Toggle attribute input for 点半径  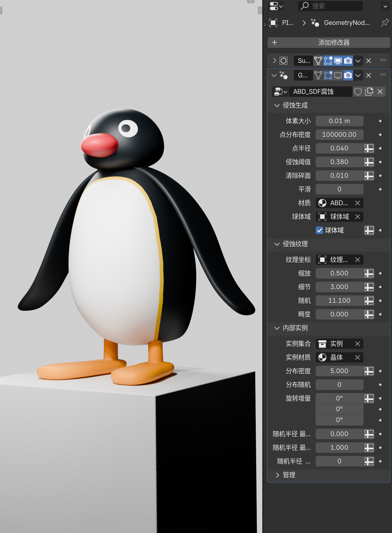click(369, 148)
